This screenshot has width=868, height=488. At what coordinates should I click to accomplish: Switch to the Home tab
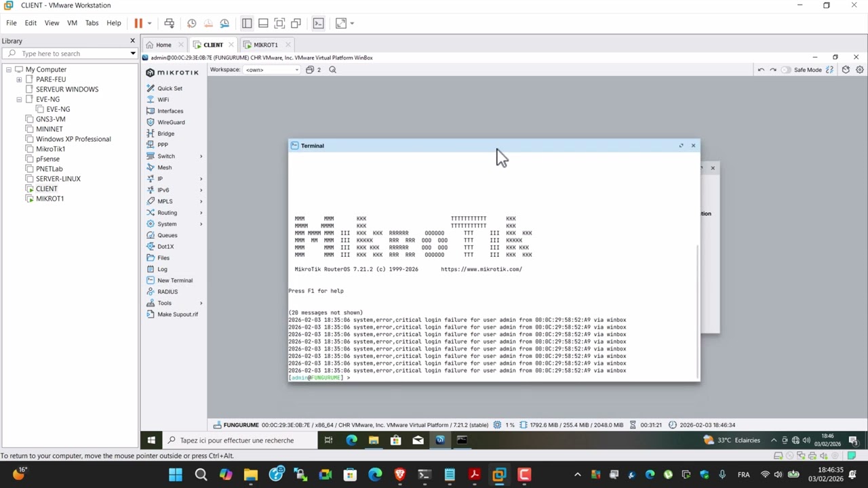(x=163, y=45)
